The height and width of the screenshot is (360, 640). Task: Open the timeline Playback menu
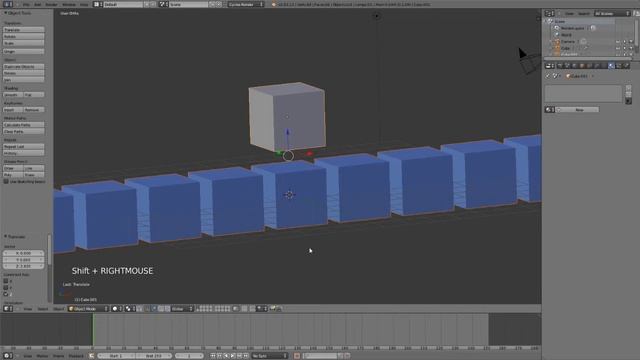76,356
